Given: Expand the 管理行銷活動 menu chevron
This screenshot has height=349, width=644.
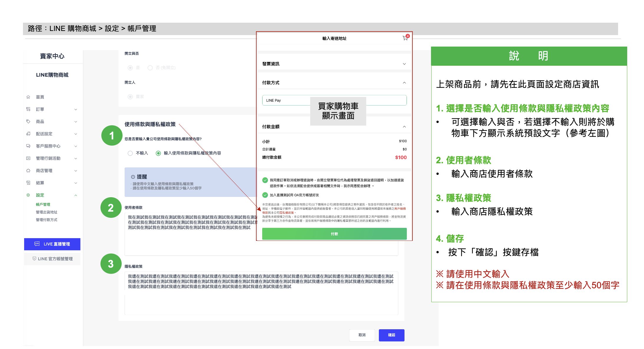Looking at the screenshot, I should click(76, 158).
